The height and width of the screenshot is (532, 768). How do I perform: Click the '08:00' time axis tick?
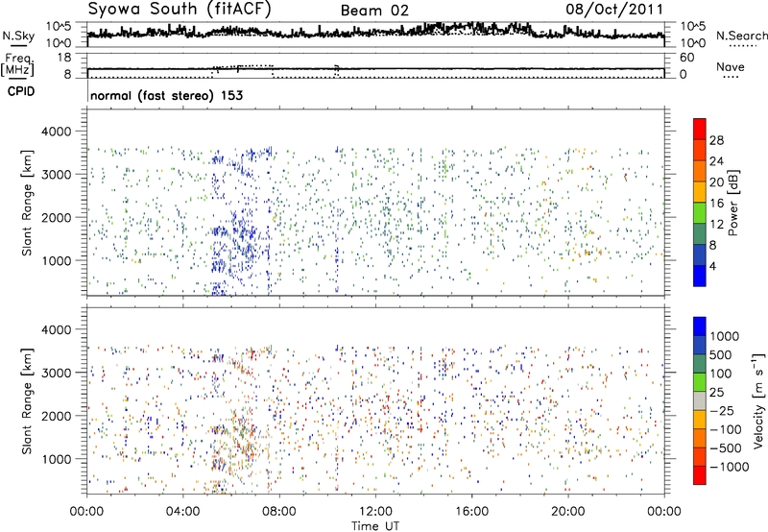[279, 512]
